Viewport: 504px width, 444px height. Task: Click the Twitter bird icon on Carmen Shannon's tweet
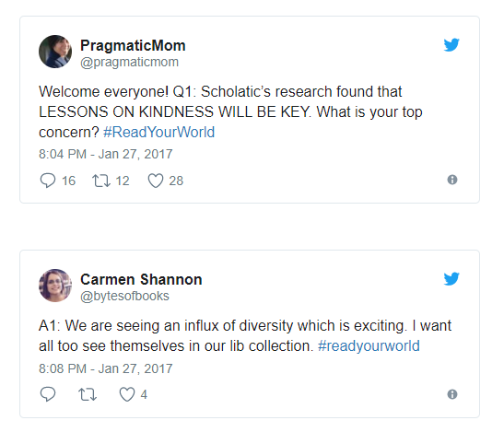(451, 279)
